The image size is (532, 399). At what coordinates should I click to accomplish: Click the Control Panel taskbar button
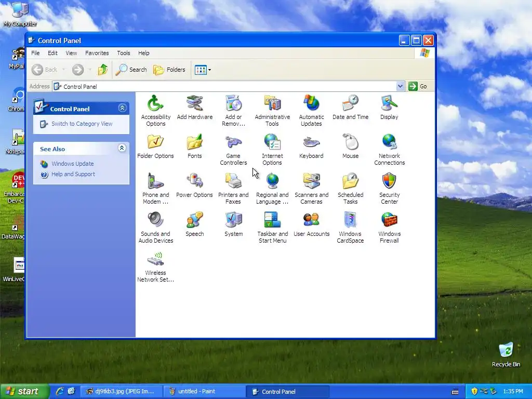(x=288, y=391)
